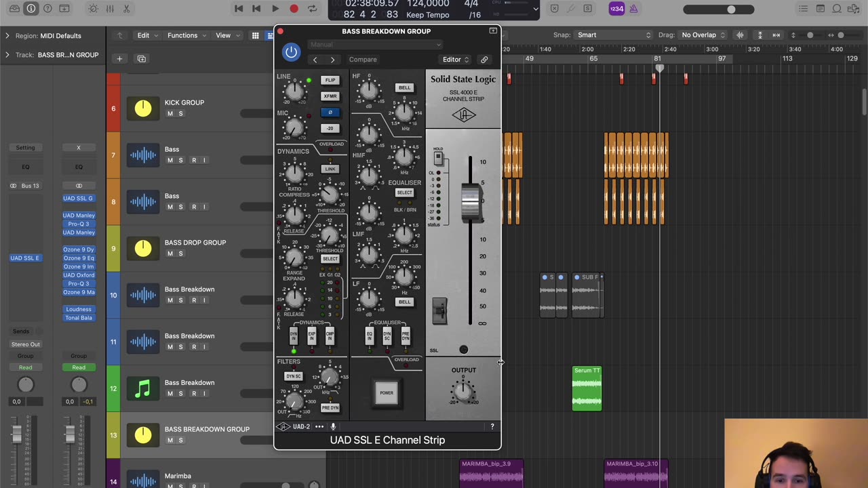Toggle the phase invert Ø button

coord(330,113)
